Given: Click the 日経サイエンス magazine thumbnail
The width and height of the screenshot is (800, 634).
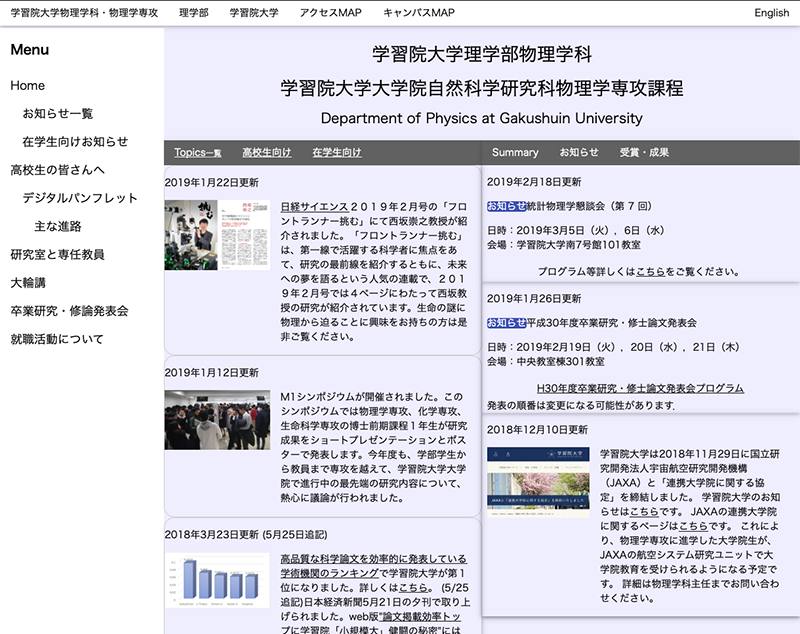Looking at the screenshot, I should tap(217, 235).
